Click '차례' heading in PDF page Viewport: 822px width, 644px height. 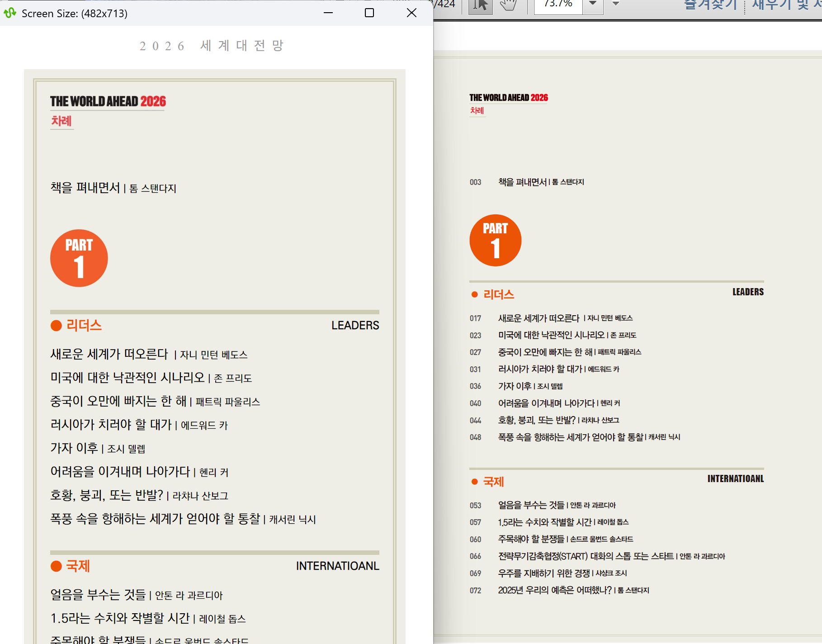pyautogui.click(x=477, y=110)
